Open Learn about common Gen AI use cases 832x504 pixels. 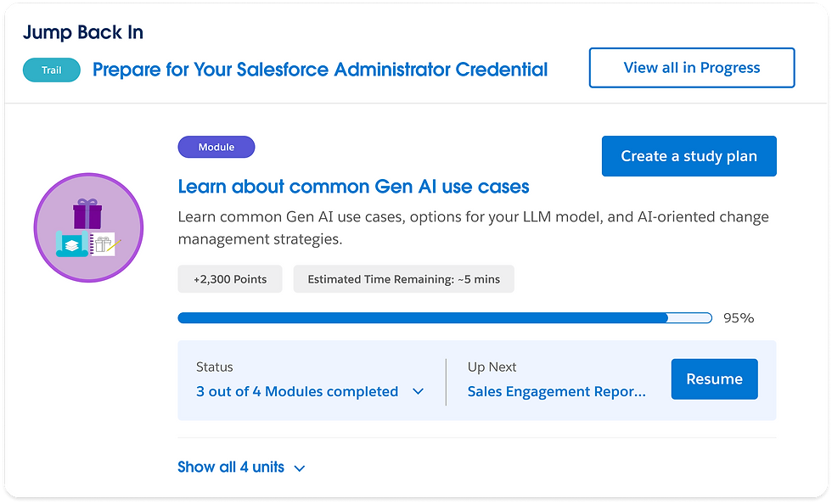click(353, 187)
